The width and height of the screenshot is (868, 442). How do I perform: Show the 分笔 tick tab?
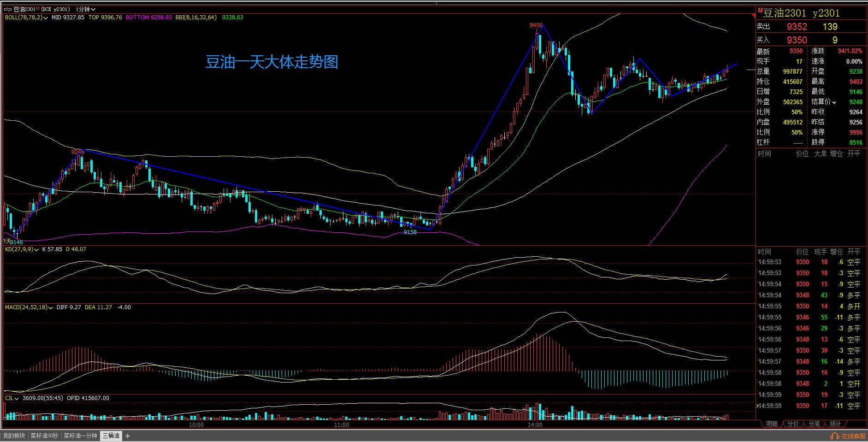coord(814,424)
